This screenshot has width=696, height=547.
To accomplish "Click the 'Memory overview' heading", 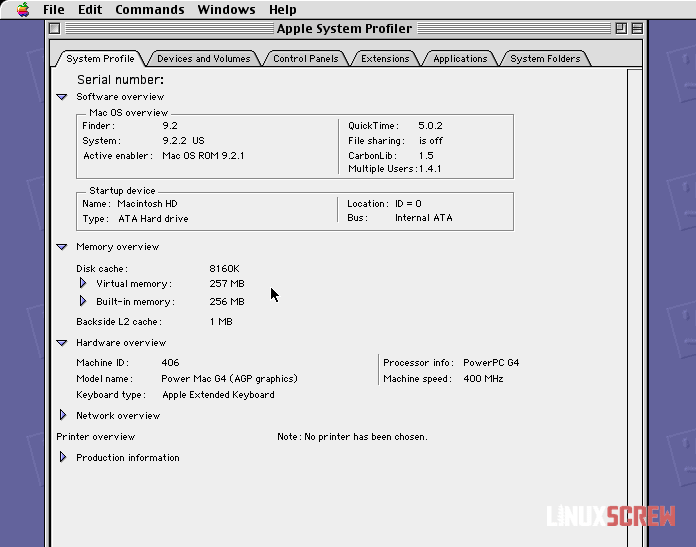I will point(118,247).
